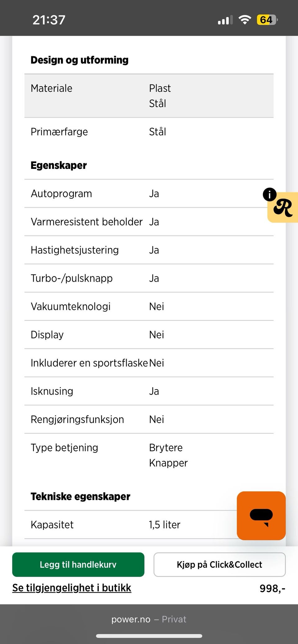Tap the 'Type betjening' specification label
Viewport: 298px width, 644px height.
click(65, 448)
